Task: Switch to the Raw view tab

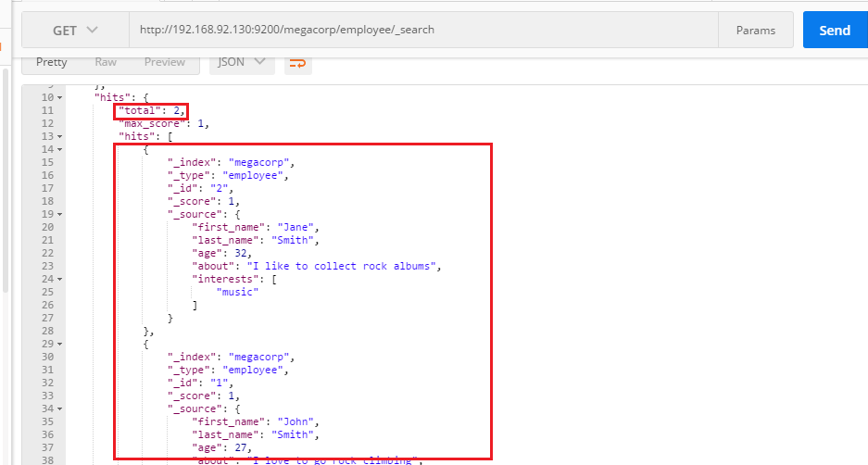Action: coord(106,62)
